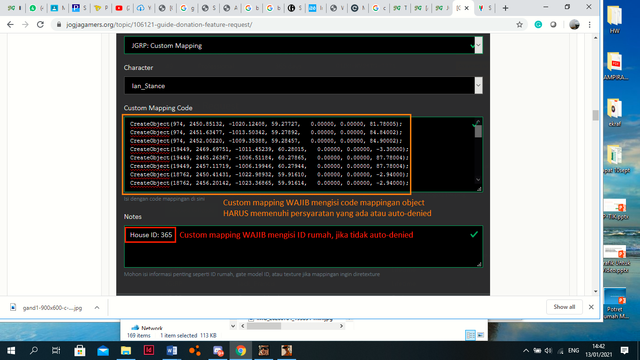
Task: Open Microsoft Word from the taskbar
Action: point(172,351)
